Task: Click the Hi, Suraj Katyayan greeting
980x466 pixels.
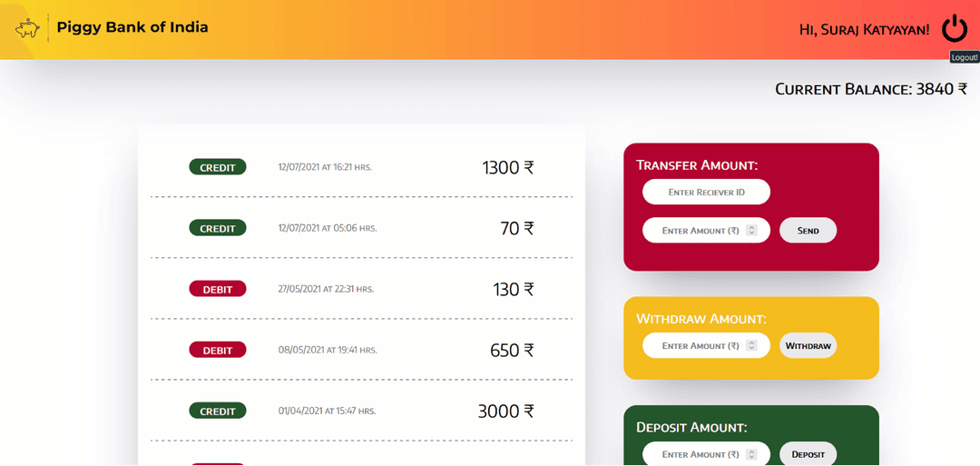Action: [x=865, y=29]
